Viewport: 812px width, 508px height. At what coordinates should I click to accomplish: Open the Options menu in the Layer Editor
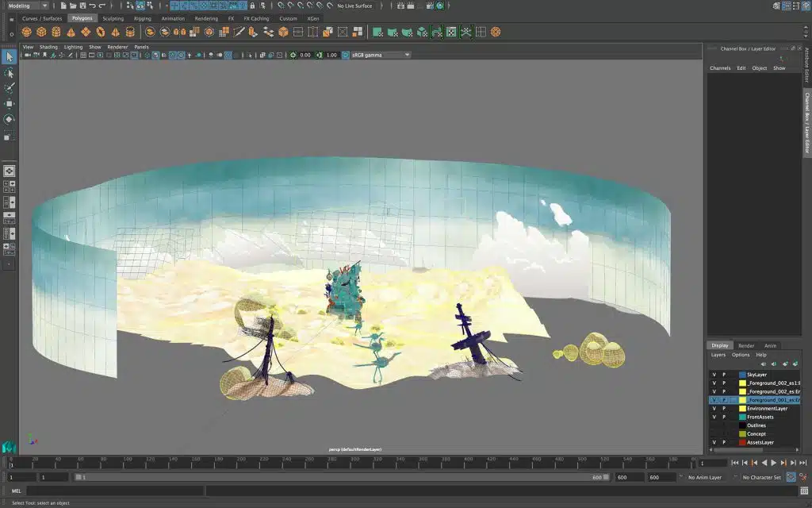pos(741,355)
